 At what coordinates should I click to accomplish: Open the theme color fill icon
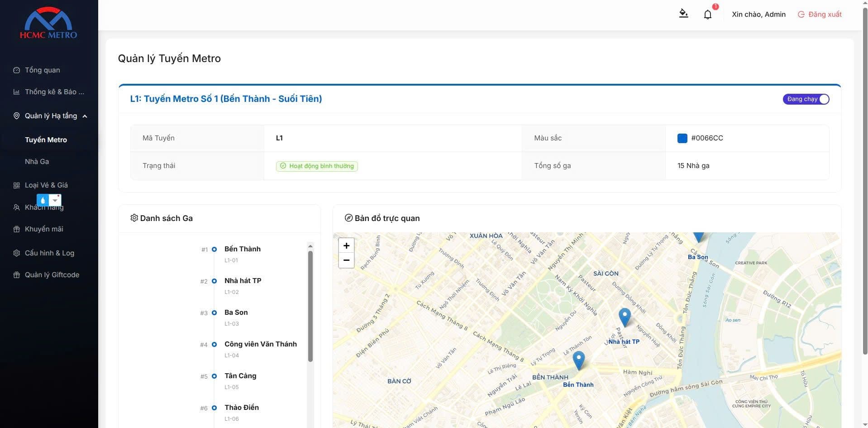coord(683,14)
